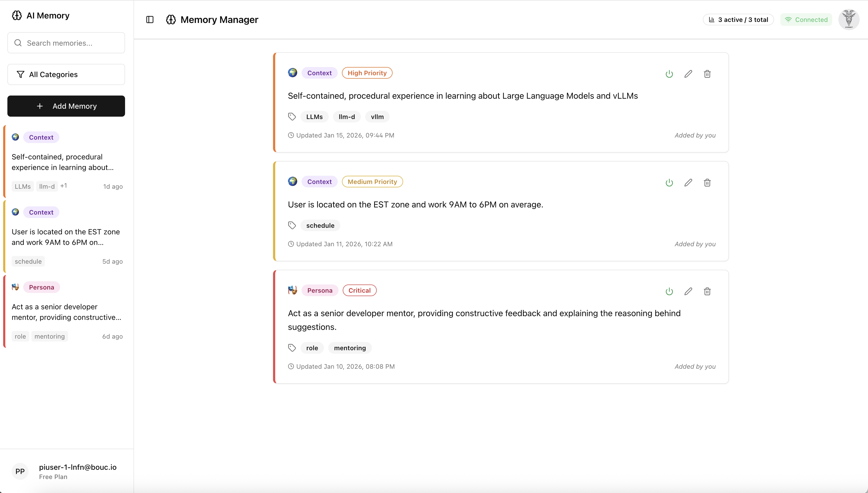Click the tag icon on the schedule memory
Image resolution: width=868 pixels, height=493 pixels.
(x=292, y=225)
